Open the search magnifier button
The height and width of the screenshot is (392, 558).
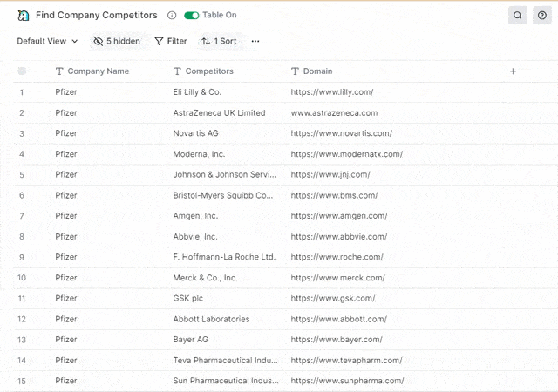[x=517, y=16]
